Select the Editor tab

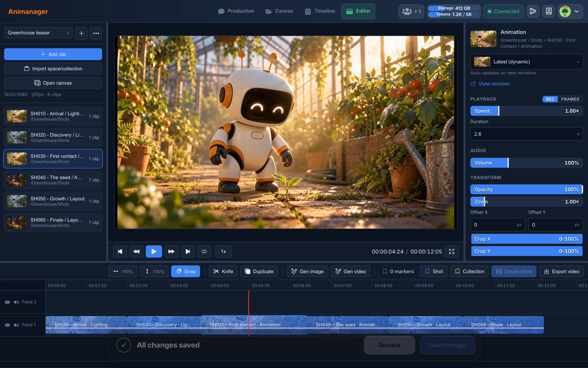pyautogui.click(x=358, y=11)
